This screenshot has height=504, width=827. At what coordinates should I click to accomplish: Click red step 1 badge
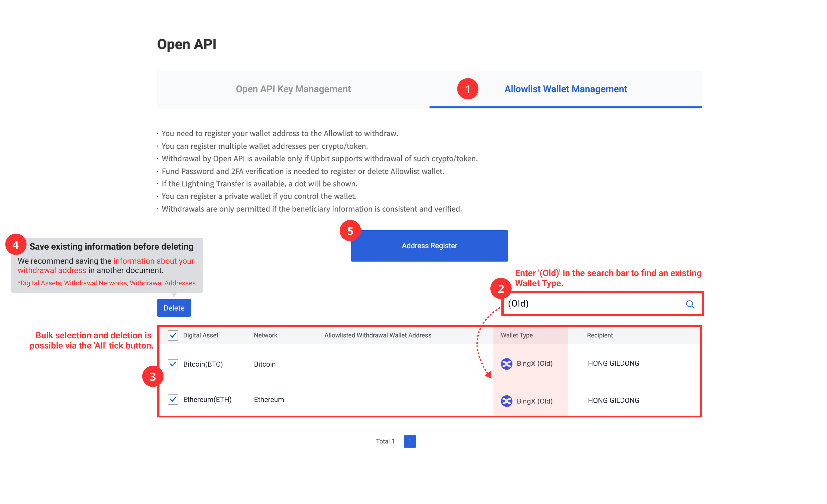[468, 89]
